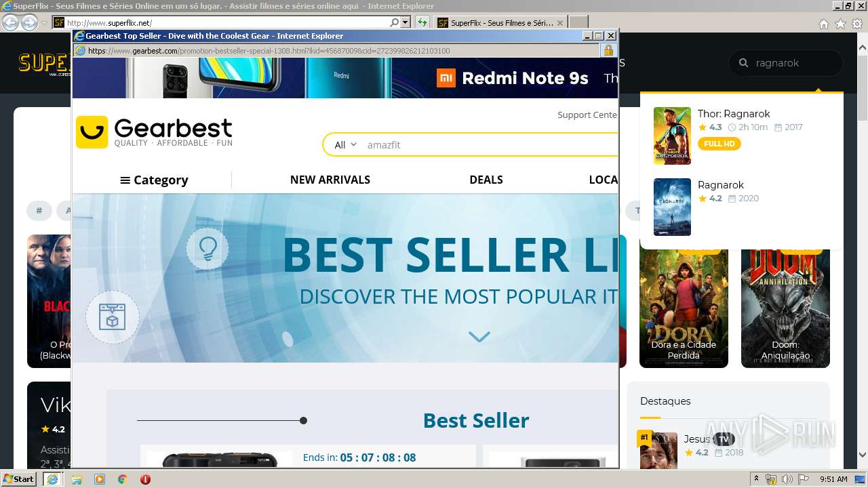Click Support Center link
Image resolution: width=868 pixels, height=488 pixels.
(x=587, y=115)
